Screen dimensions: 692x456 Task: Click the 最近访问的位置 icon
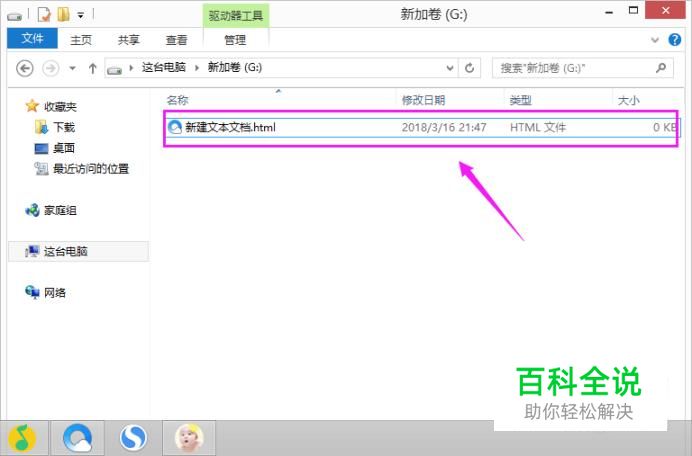click(x=41, y=169)
